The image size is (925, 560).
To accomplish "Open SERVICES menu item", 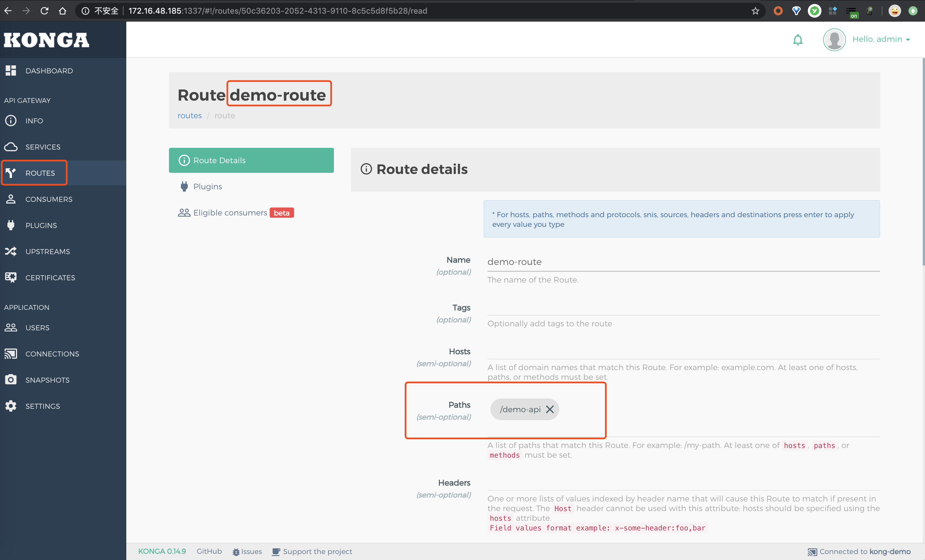I will pos(63,147).
